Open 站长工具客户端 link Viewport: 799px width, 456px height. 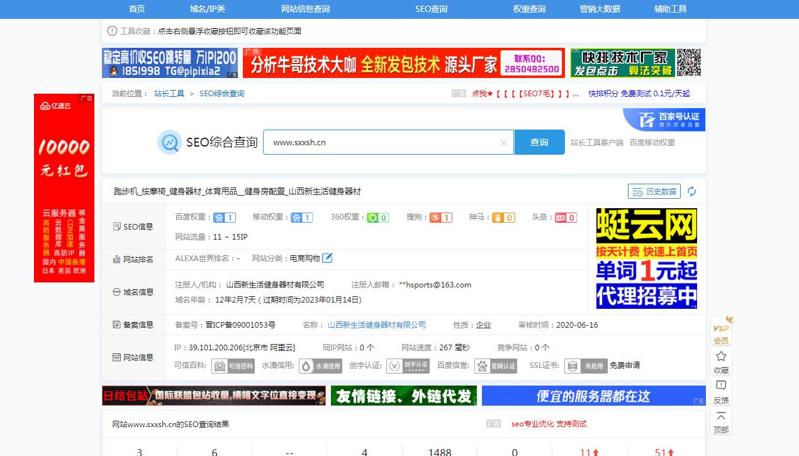[x=597, y=143]
